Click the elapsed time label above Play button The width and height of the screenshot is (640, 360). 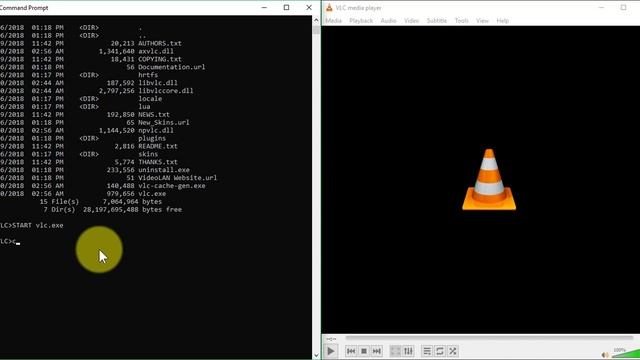[x=331, y=339]
